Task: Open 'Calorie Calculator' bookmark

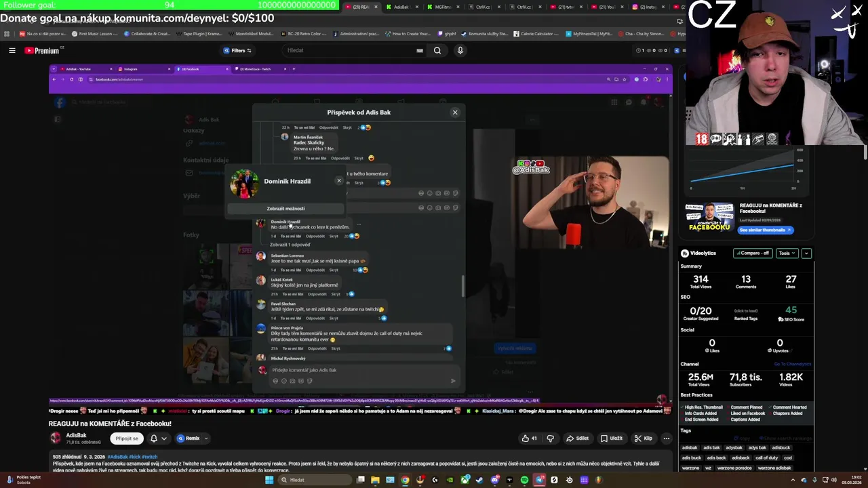Action: tap(534, 33)
